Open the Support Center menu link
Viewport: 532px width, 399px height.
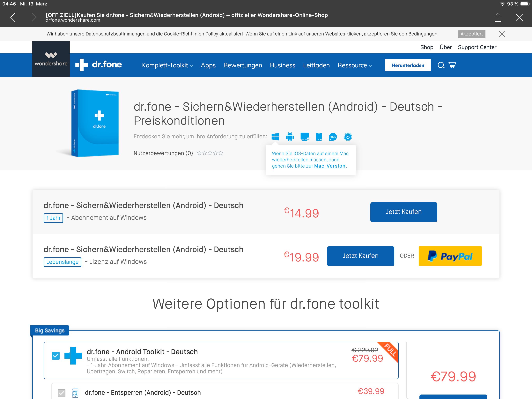(x=477, y=47)
